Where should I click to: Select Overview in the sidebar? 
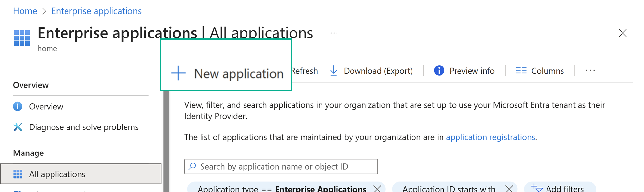tap(81, 107)
